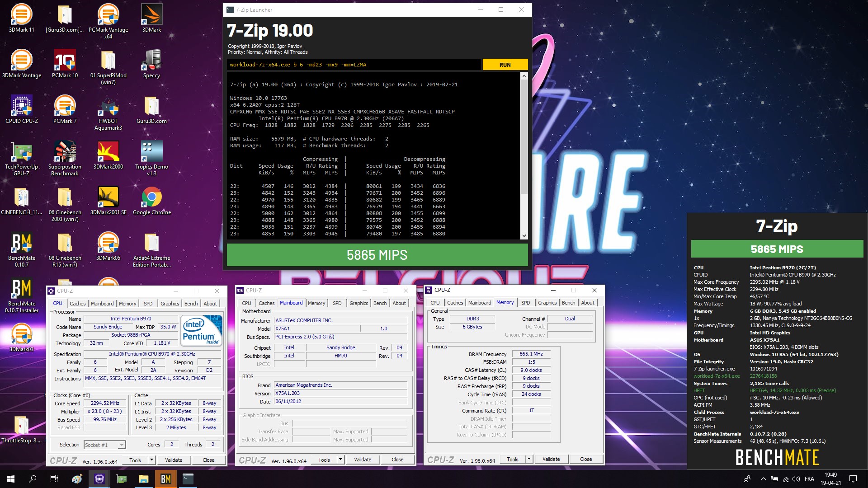
Task: Select the 3DMark05 desktop icon
Action: click(108, 246)
